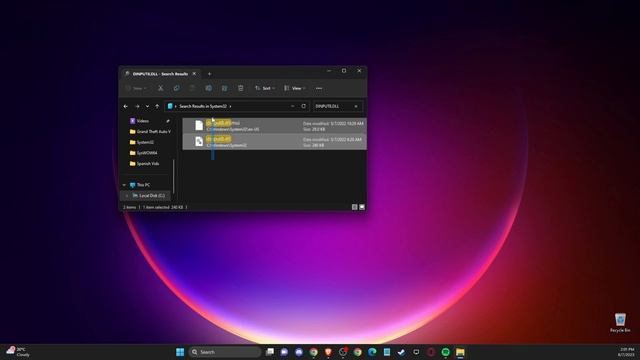The height and width of the screenshot is (360, 640).
Task: Click the Copy icon in Explorer toolbar
Action: (176, 88)
